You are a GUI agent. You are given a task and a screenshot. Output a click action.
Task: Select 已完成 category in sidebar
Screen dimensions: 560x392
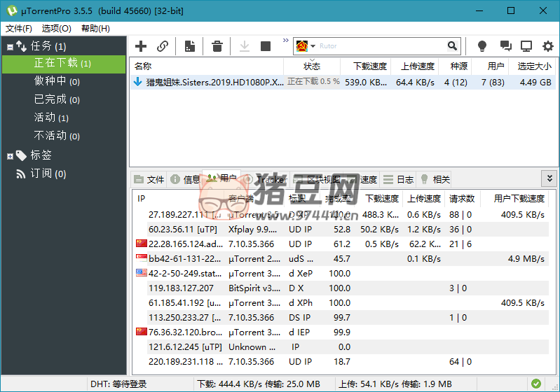[50, 99]
